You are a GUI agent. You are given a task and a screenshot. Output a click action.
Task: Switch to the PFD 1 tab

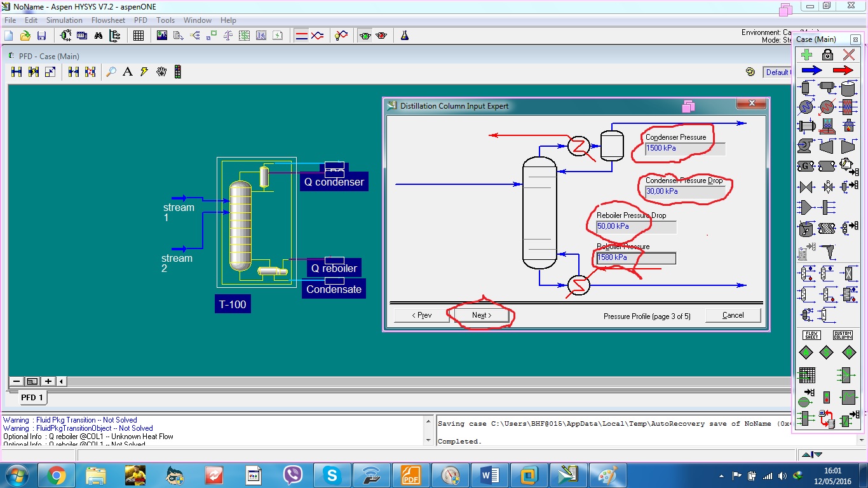[32, 397]
